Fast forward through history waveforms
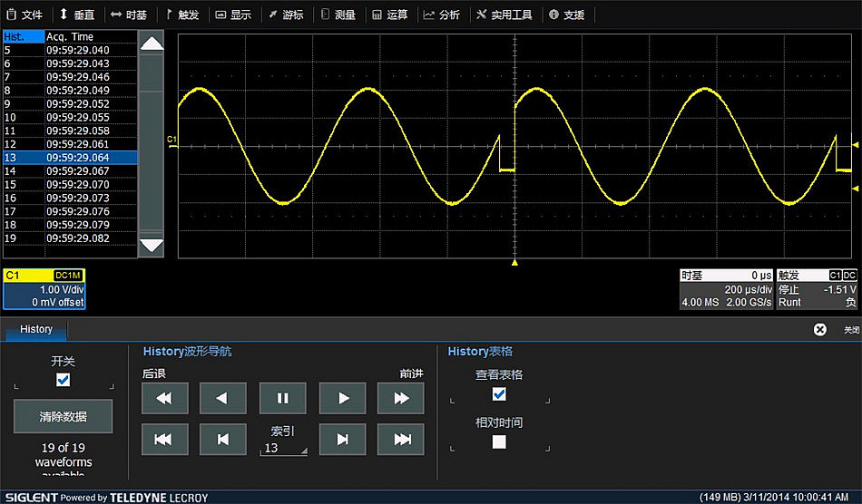 [401, 398]
